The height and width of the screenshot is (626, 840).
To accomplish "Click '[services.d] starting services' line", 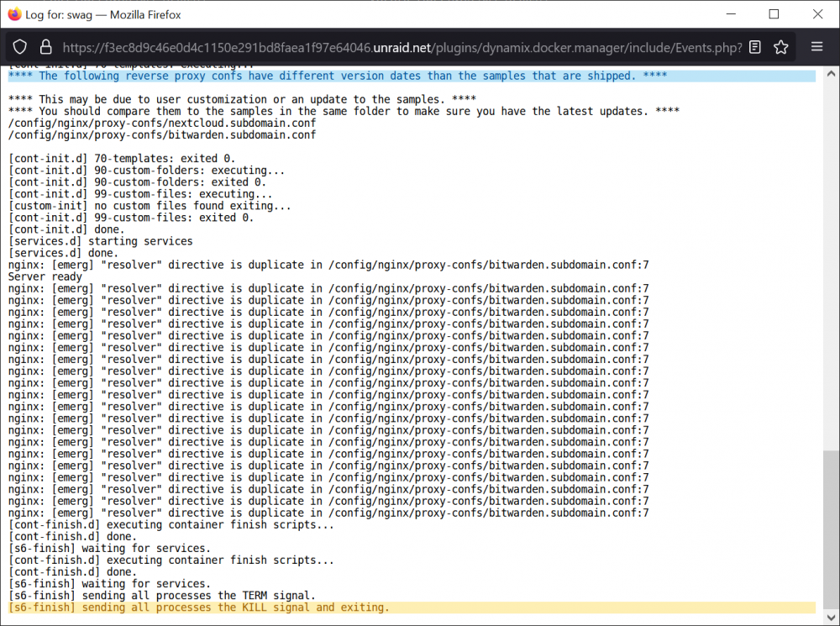I will [100, 241].
